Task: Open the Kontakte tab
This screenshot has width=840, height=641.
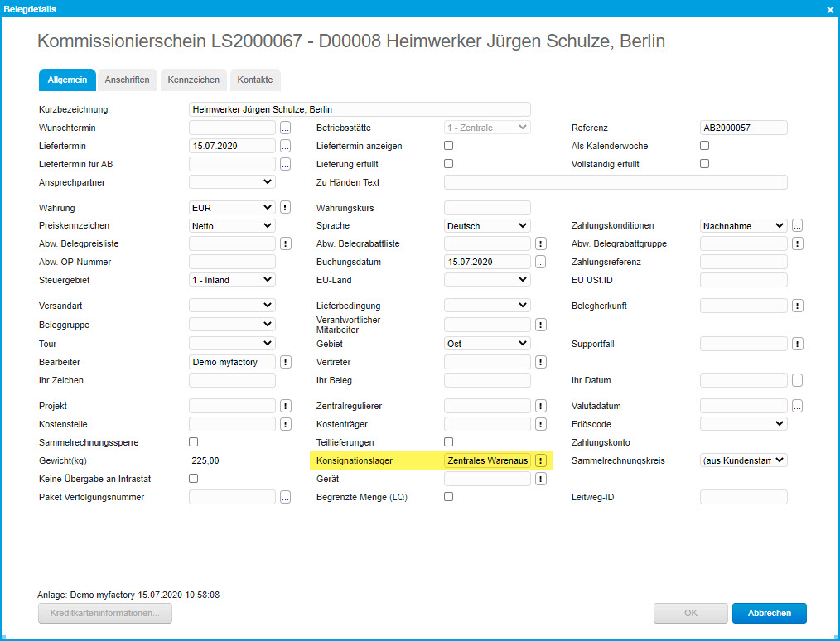Action: click(255, 80)
